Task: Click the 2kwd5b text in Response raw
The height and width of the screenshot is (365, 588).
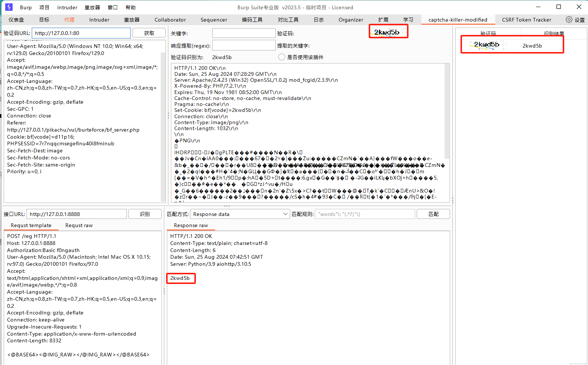Action: (x=180, y=278)
